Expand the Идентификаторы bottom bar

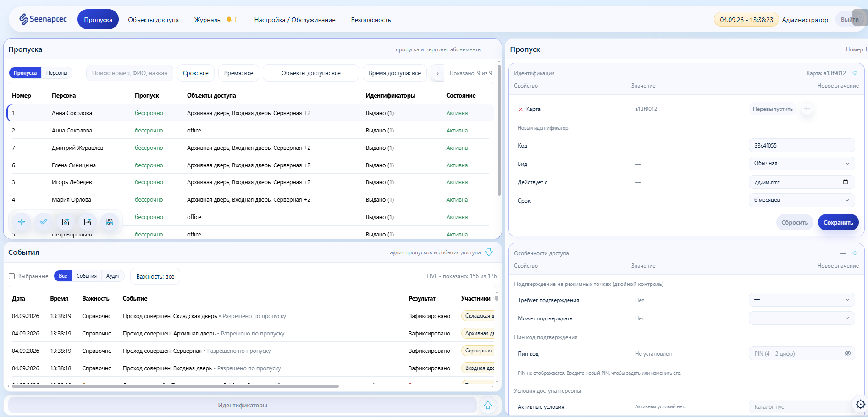pyautogui.click(x=243, y=405)
